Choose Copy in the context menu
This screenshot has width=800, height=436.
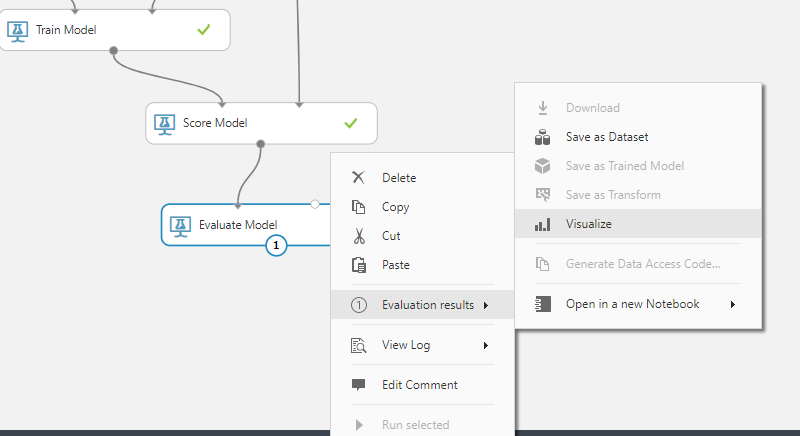(422, 207)
